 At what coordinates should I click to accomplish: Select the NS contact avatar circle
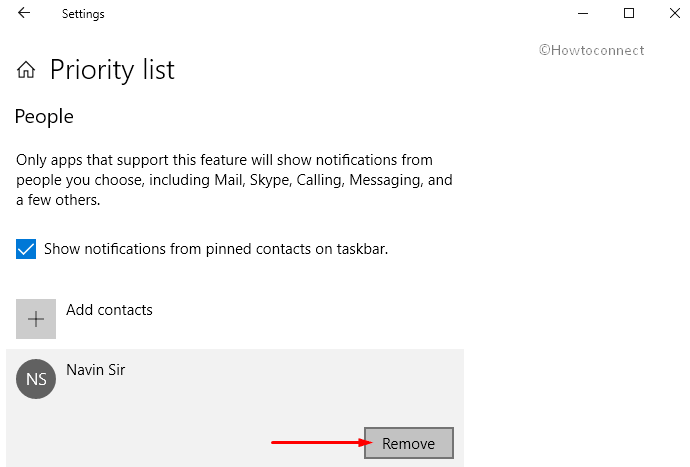pyautogui.click(x=36, y=379)
